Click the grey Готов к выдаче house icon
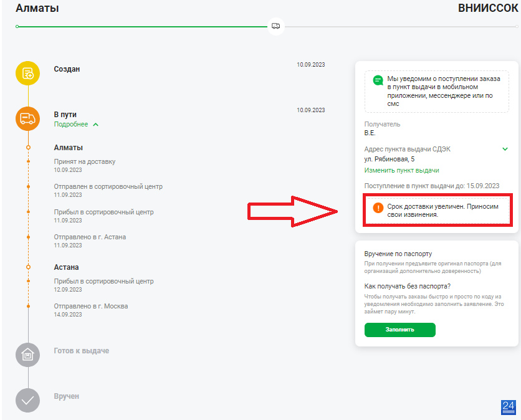This screenshot has width=521, height=420. click(x=27, y=355)
